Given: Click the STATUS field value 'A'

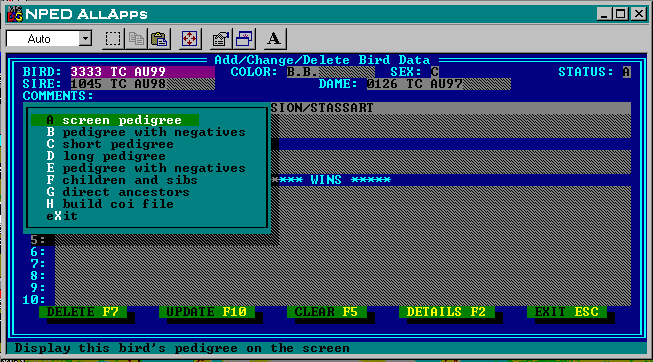Looking at the screenshot, I should point(627,72).
